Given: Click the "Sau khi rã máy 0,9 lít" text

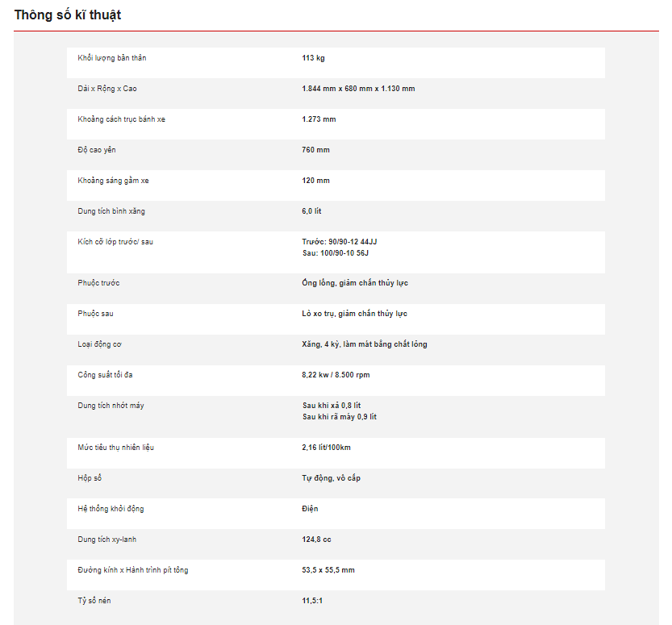Looking at the screenshot, I should pyautogui.click(x=340, y=417).
